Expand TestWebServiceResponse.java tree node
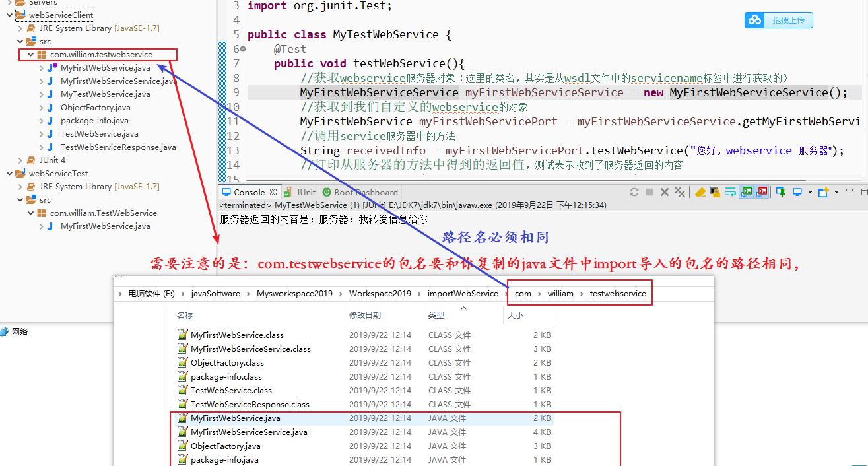Screen dimensions: 868x466 (41, 147)
